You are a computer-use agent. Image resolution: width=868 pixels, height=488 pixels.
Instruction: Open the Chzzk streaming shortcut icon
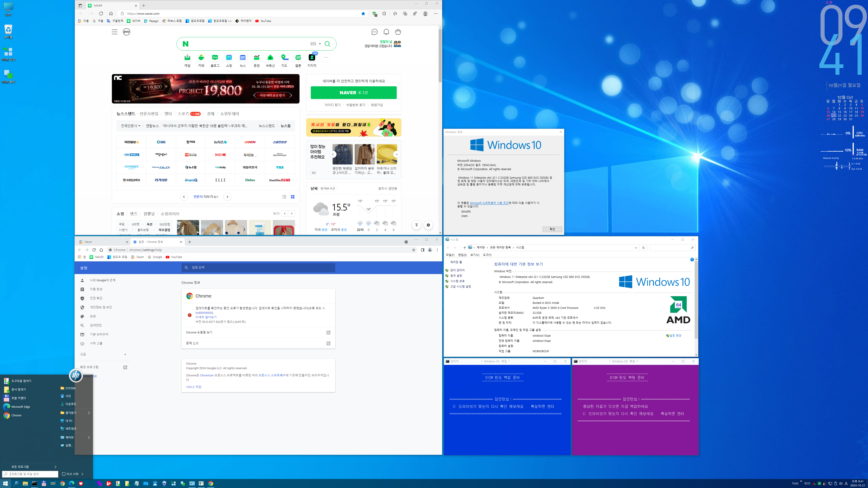(x=312, y=58)
